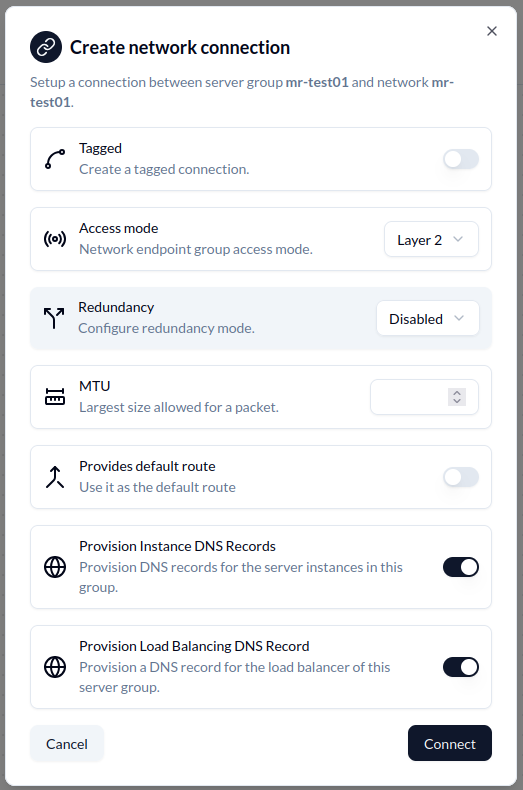Turn on Provides default route switch
The height and width of the screenshot is (790, 523).
461,477
